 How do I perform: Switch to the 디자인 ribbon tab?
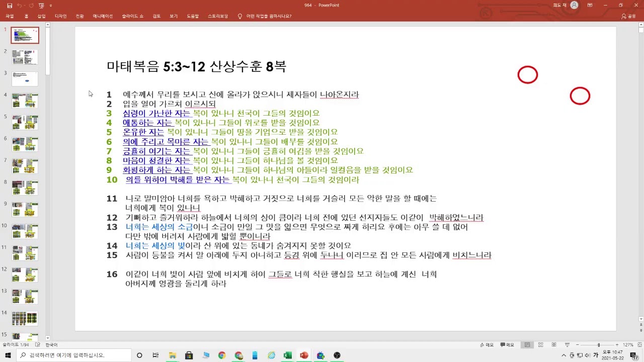tap(60, 16)
